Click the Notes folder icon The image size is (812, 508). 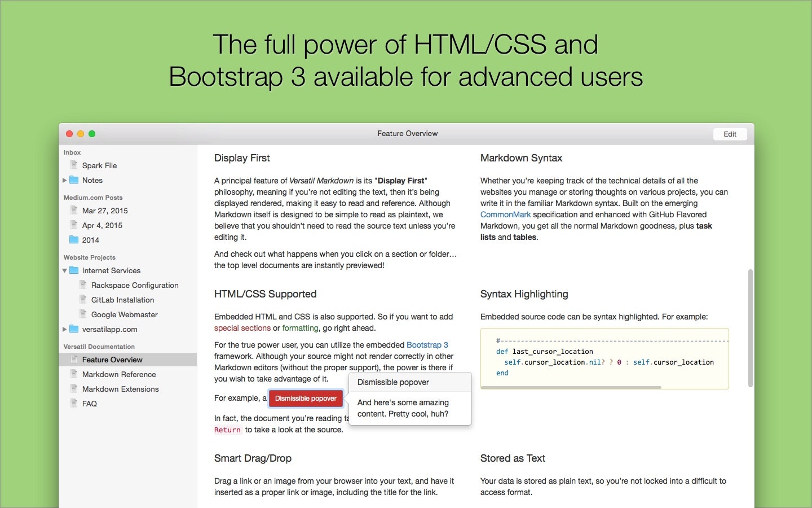pyautogui.click(x=74, y=180)
